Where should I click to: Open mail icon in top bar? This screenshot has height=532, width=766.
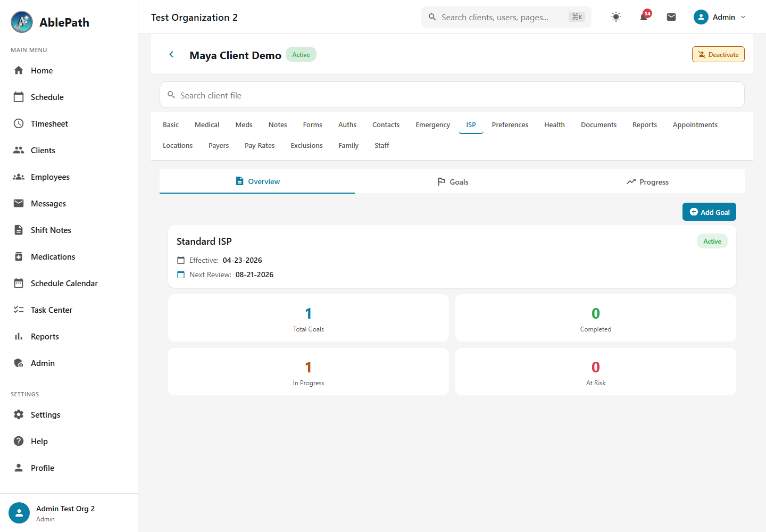click(x=671, y=17)
